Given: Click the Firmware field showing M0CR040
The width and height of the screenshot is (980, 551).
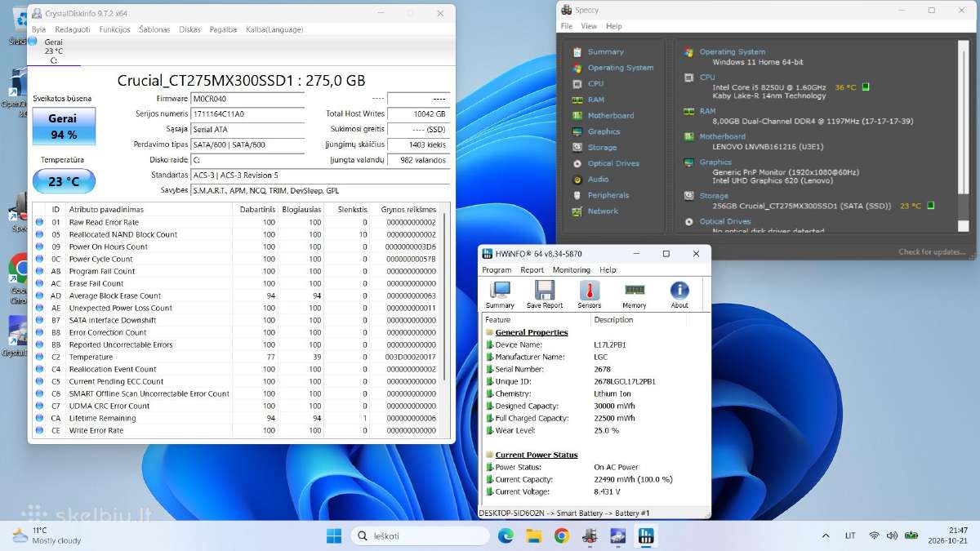Looking at the screenshot, I should click(247, 99).
